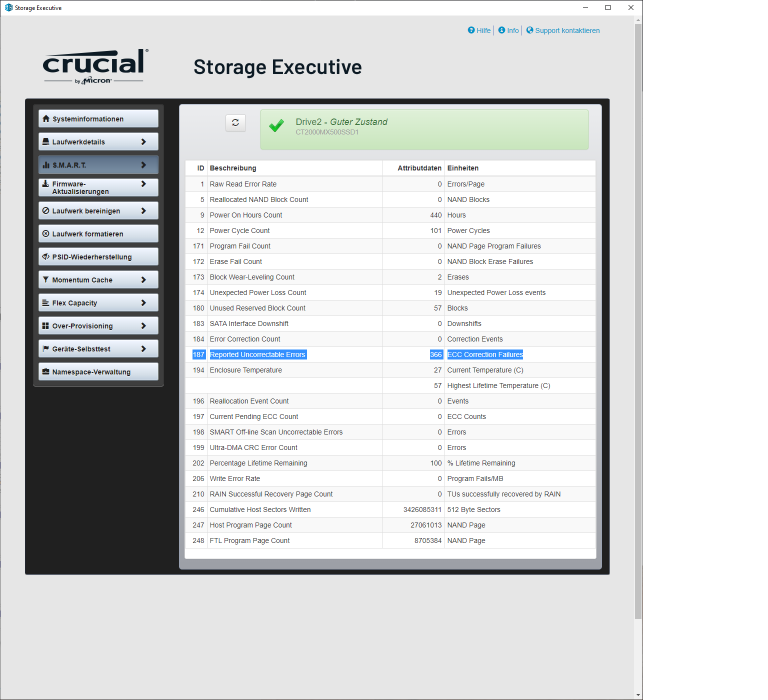Select the download icon on Firmware-Aktualisierungen
This screenshot has height=700, width=768.
(46, 183)
